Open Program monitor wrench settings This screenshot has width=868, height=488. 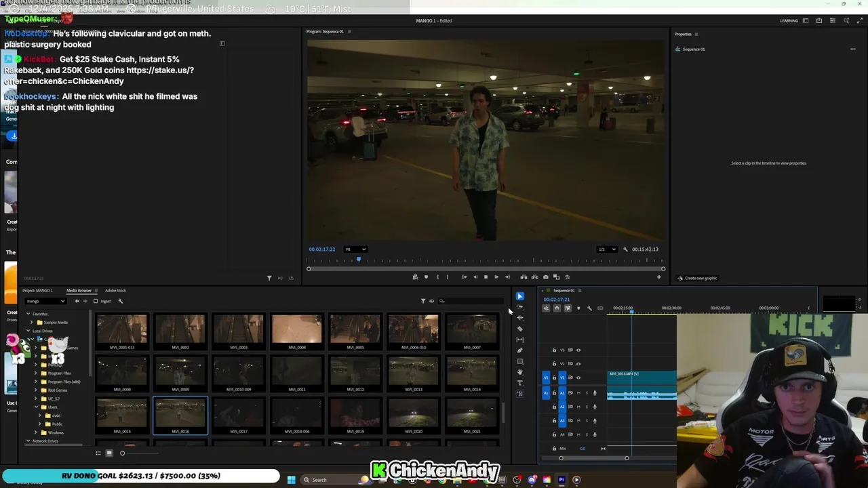(x=625, y=249)
